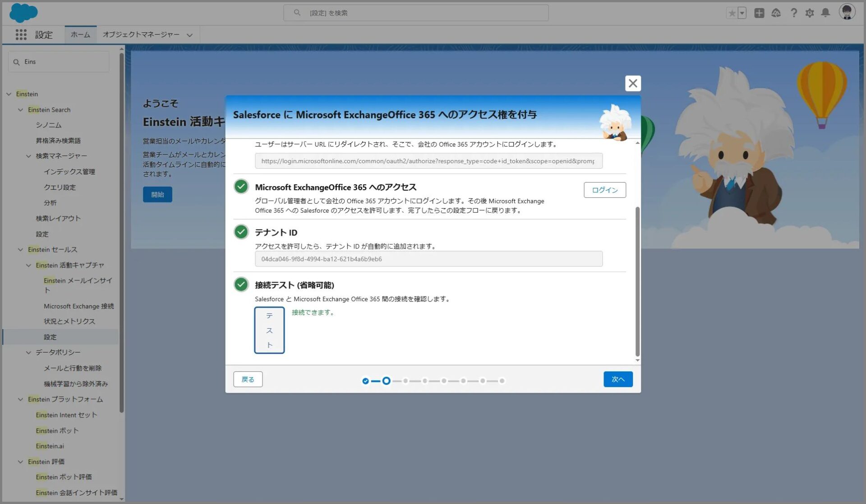Viewport: 866px width, 504px height.
Task: Open Einstein ボット in the sidebar
Action: (x=57, y=431)
